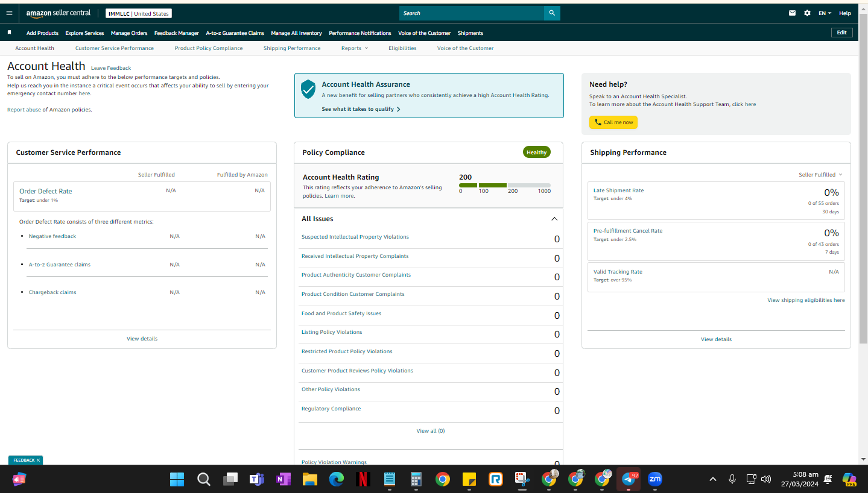Click in the Search input field
868x493 pixels.
tap(472, 13)
